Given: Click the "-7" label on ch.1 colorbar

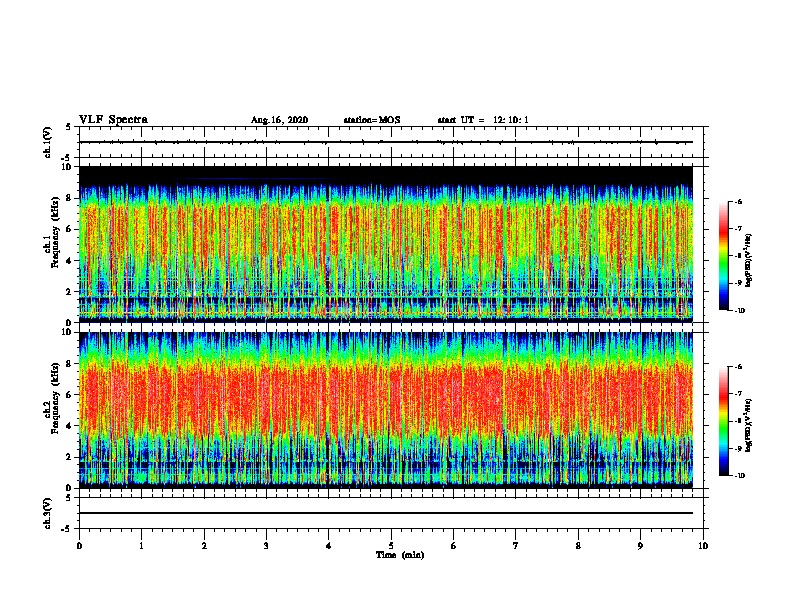Looking at the screenshot, I should [738, 229].
